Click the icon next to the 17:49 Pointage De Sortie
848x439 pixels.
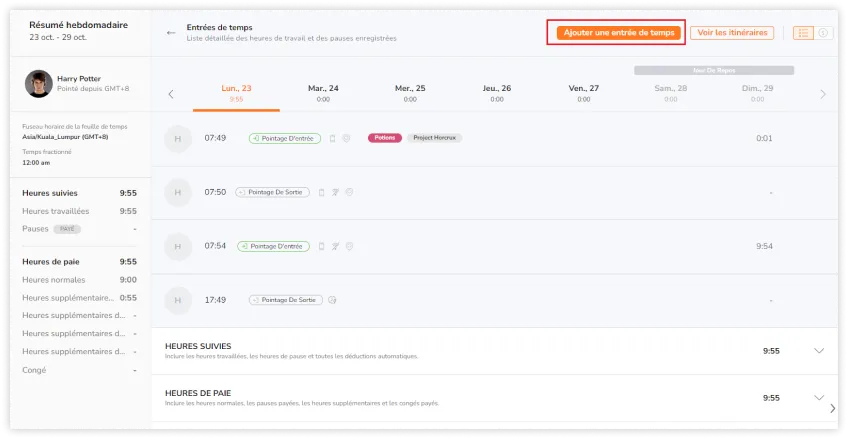click(x=332, y=299)
